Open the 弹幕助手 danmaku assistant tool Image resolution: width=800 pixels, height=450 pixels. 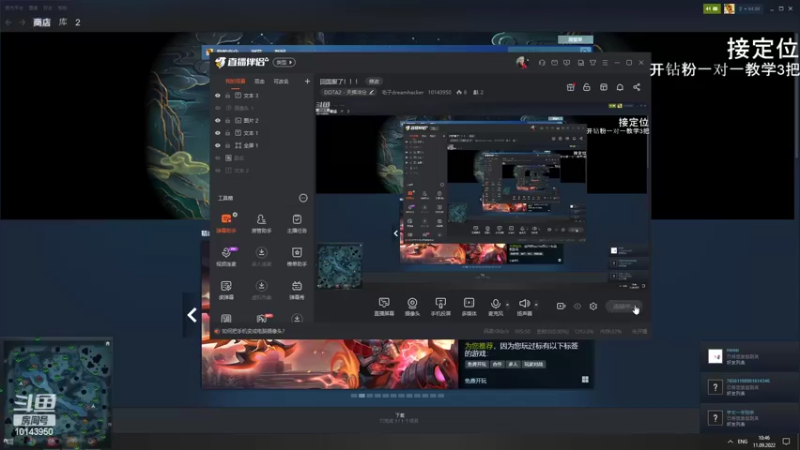pyautogui.click(x=226, y=223)
